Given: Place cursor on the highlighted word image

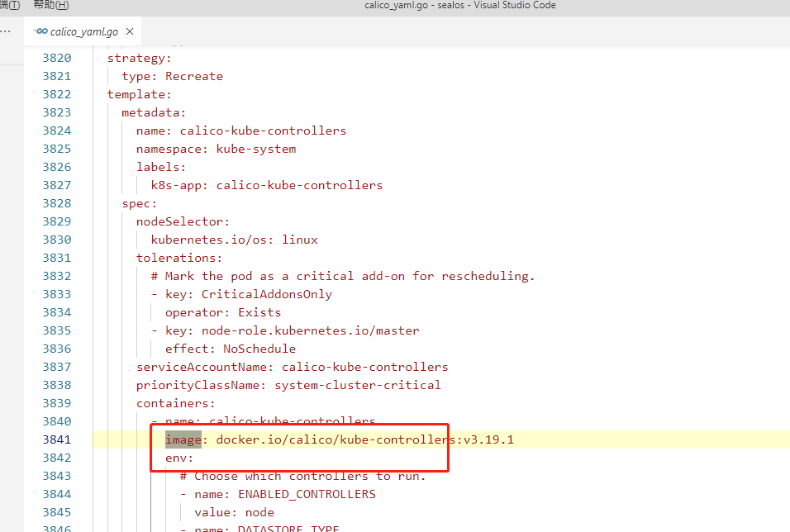Looking at the screenshot, I should (178, 439).
